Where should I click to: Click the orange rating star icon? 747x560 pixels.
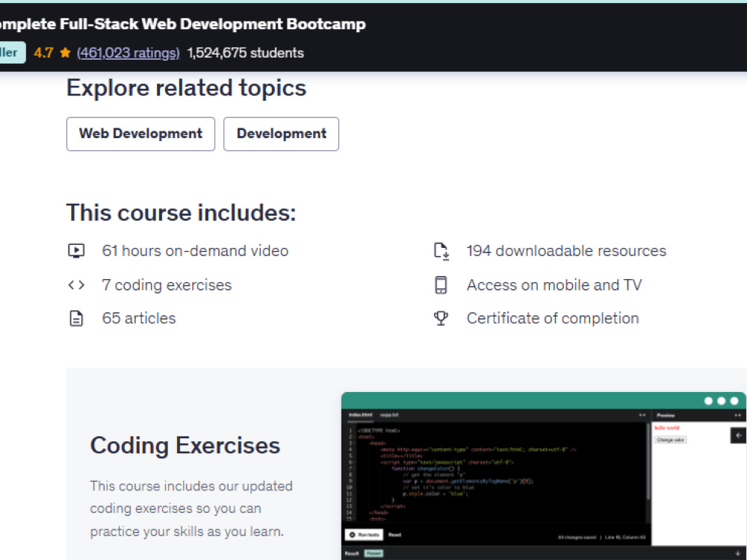pyautogui.click(x=65, y=52)
